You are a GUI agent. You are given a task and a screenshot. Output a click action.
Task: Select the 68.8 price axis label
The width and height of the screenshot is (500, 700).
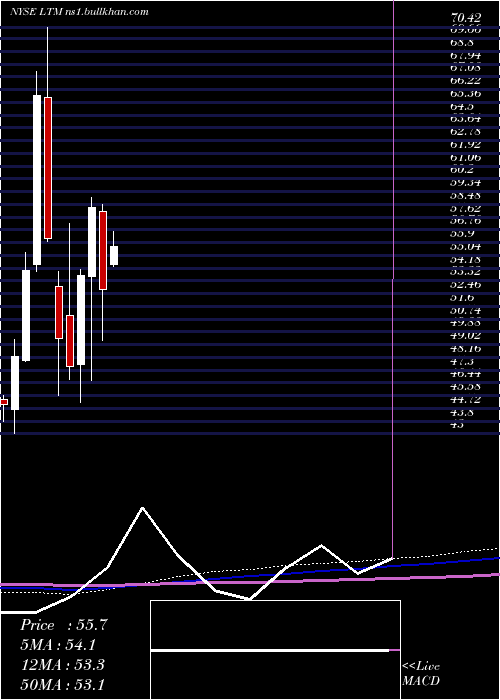[x=463, y=43]
